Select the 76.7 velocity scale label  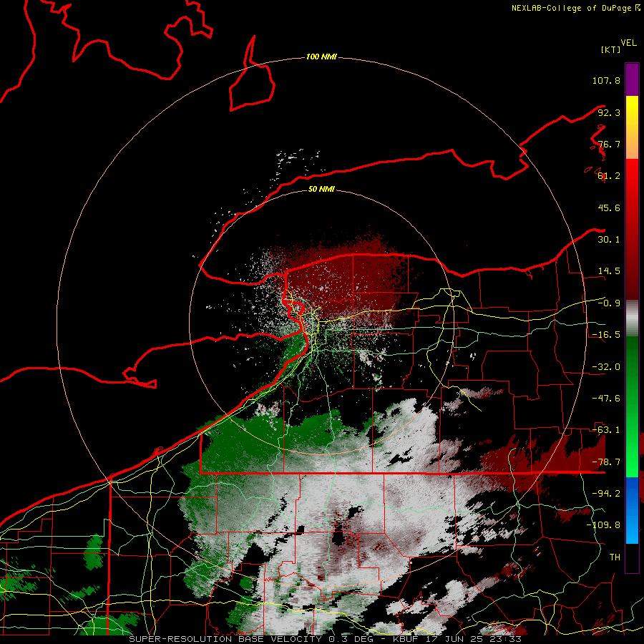pyautogui.click(x=609, y=144)
